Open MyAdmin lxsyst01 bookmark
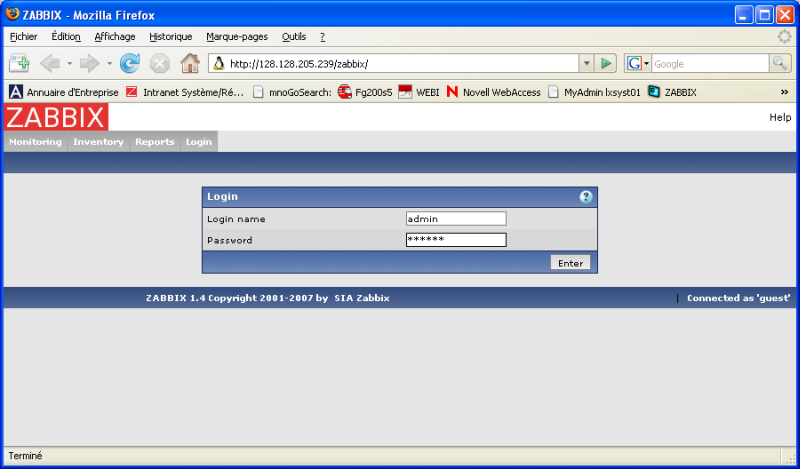Image resolution: width=800 pixels, height=469 pixels. [594, 92]
